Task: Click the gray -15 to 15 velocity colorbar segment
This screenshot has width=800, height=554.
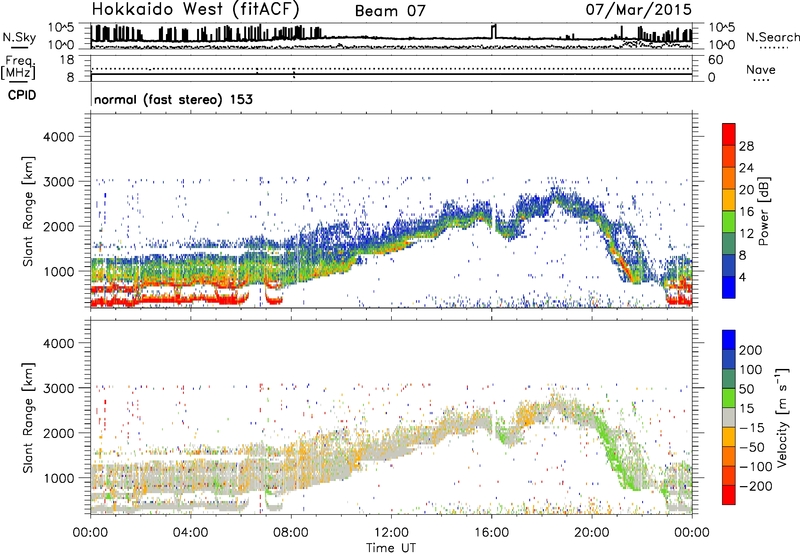Action: point(729,417)
